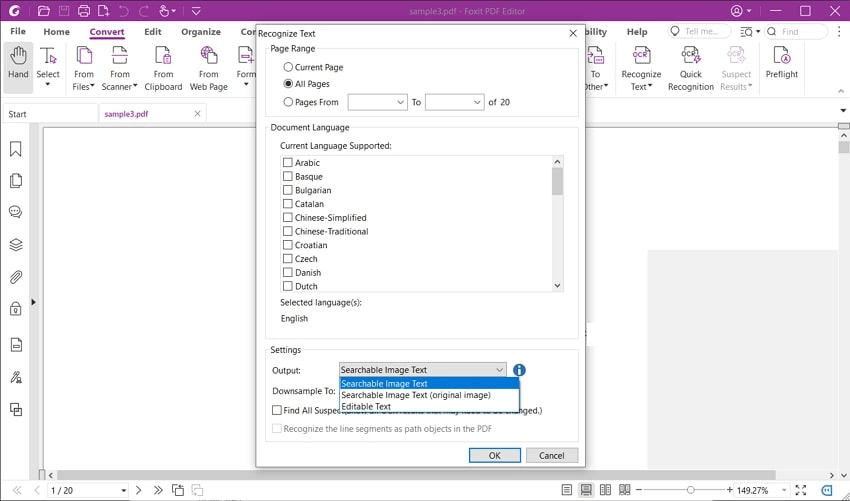This screenshot has width=850, height=501.
Task: Open the File menu
Action: [x=18, y=31]
